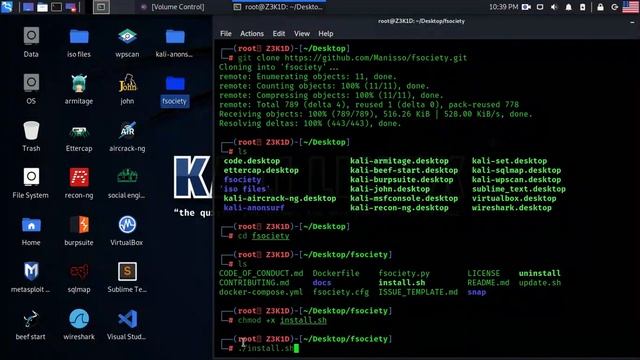
Task: Open the iso files folder icon
Action: [x=79, y=42]
